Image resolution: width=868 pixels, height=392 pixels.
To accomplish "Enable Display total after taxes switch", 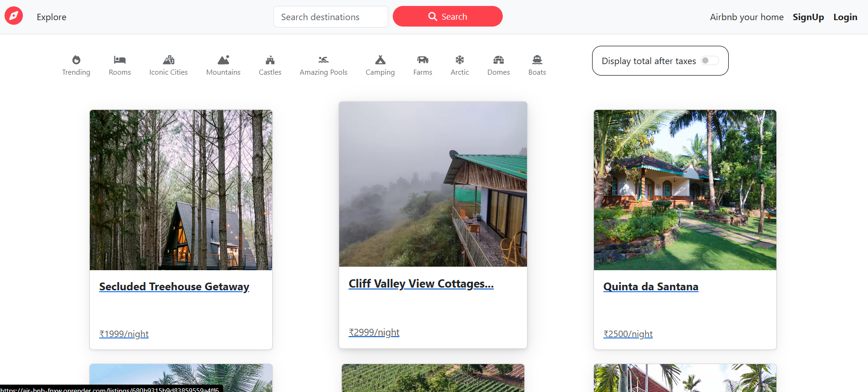I will point(710,60).
